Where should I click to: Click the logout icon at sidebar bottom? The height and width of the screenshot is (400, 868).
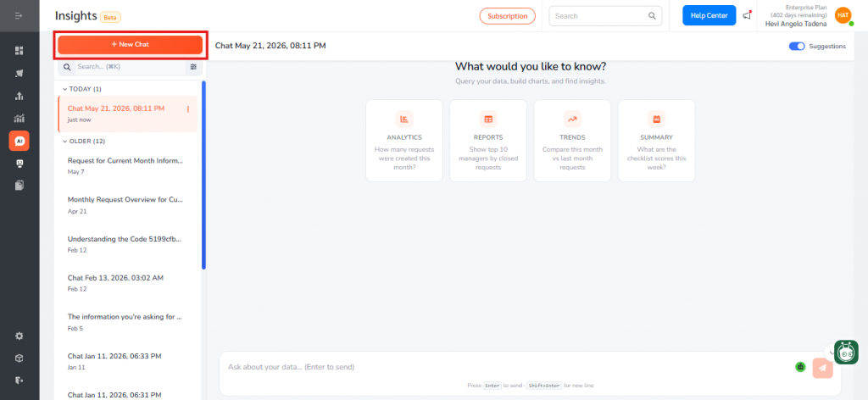point(19,381)
